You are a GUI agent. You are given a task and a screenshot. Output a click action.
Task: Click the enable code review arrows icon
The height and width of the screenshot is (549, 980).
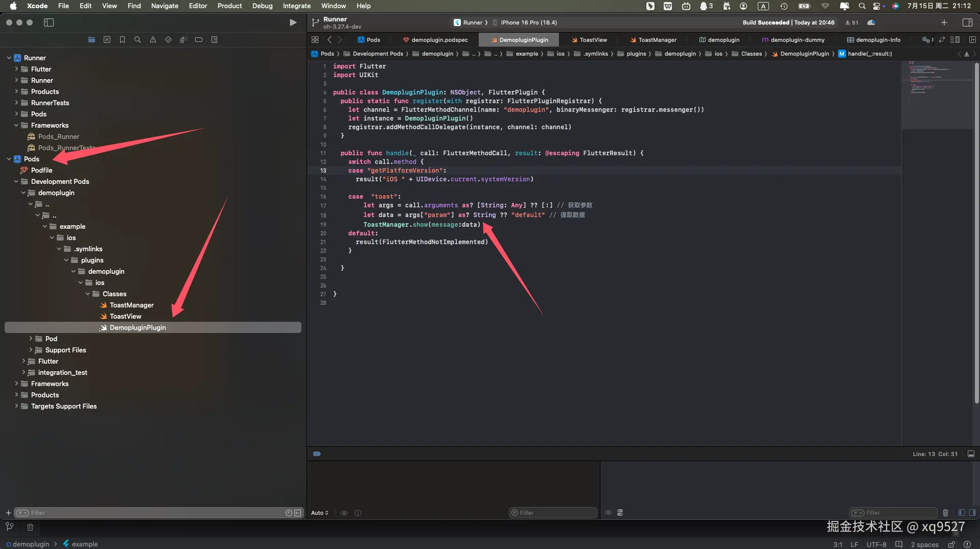(x=942, y=40)
